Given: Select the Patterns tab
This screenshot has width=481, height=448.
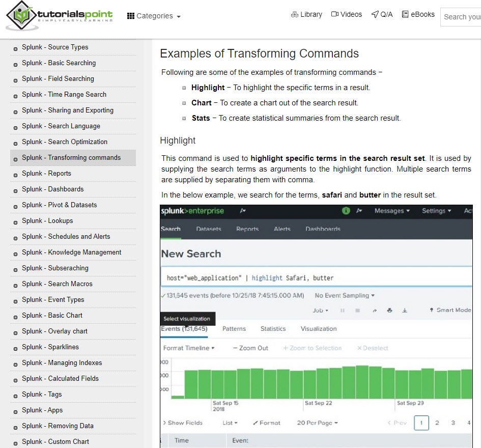Looking at the screenshot, I should pyautogui.click(x=234, y=329).
